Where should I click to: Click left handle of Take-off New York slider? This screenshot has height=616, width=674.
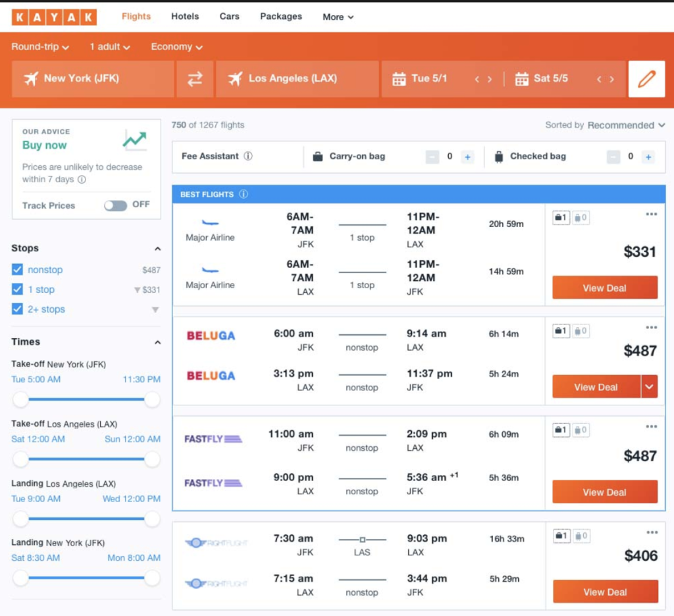coord(20,399)
